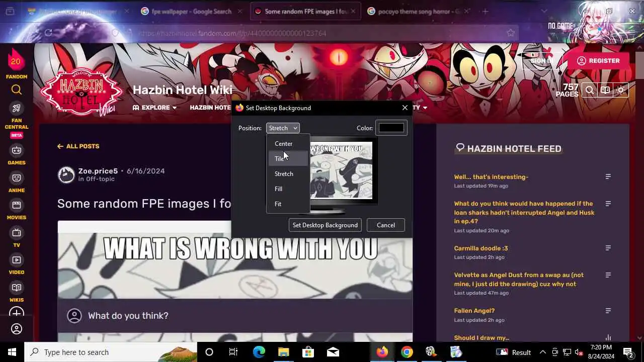This screenshot has width=644, height=362.
Task: Click the REGISTER button
Action: pos(599,61)
